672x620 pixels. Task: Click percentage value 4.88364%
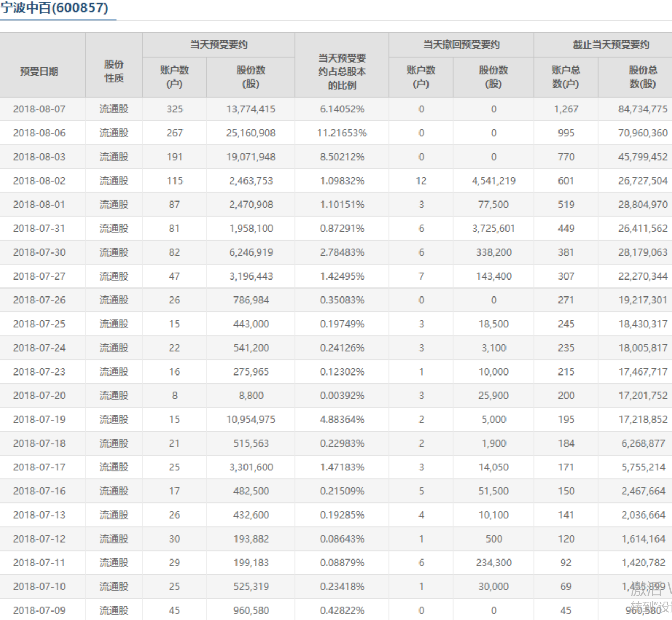click(x=342, y=420)
